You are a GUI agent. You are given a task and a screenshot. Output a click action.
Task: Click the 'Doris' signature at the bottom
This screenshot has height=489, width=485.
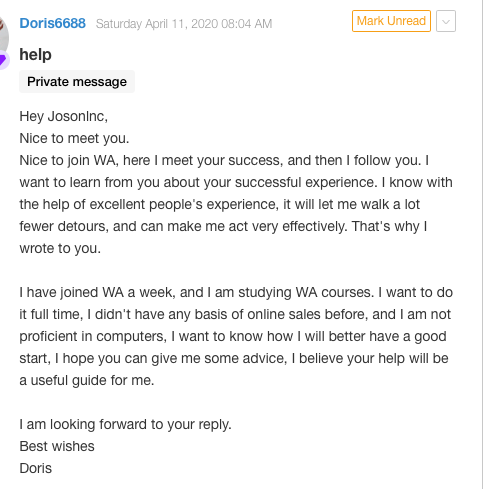coord(36,469)
